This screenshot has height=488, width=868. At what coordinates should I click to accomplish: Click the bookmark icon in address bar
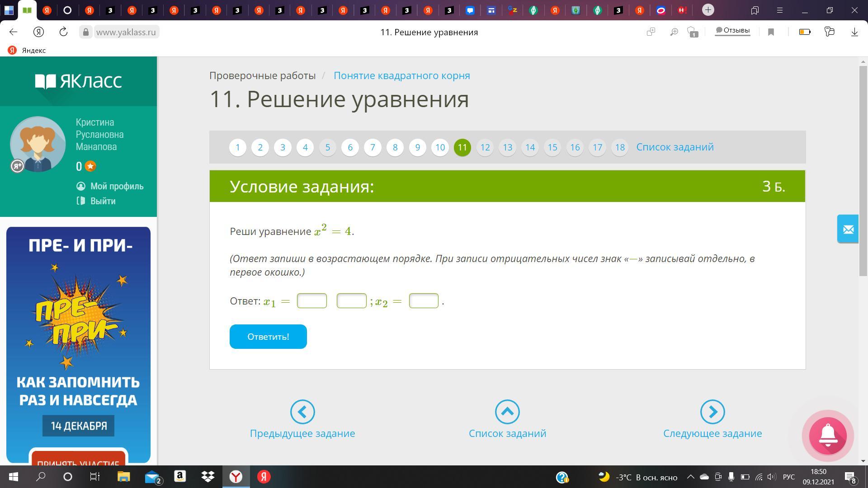click(771, 32)
